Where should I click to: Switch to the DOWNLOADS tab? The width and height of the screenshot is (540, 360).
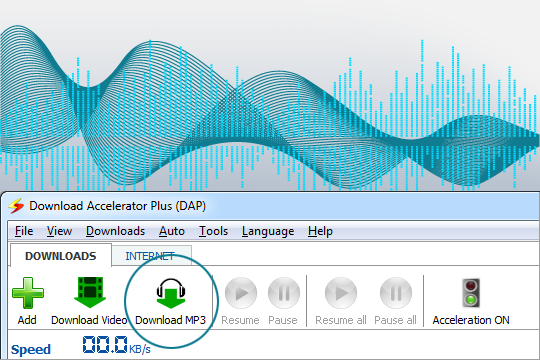[x=61, y=256]
